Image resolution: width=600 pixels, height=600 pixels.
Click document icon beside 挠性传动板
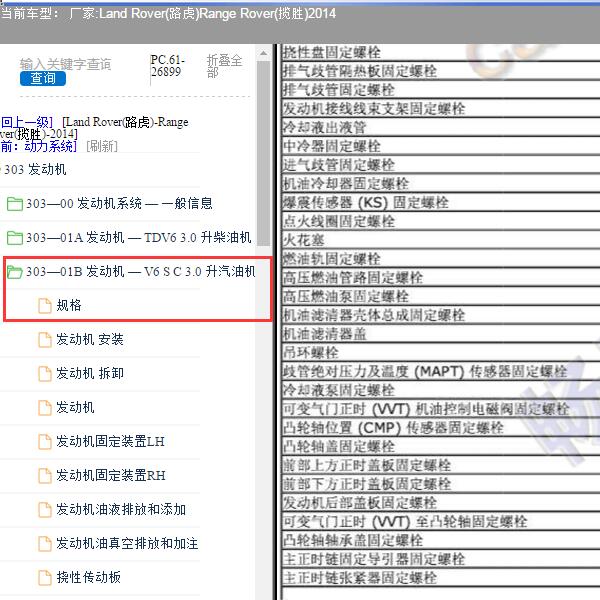pyautogui.click(x=44, y=578)
